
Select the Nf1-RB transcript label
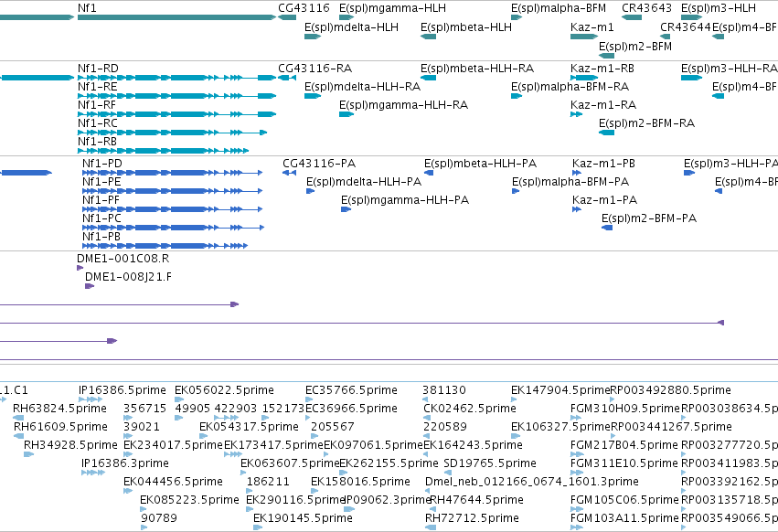[x=97, y=142]
